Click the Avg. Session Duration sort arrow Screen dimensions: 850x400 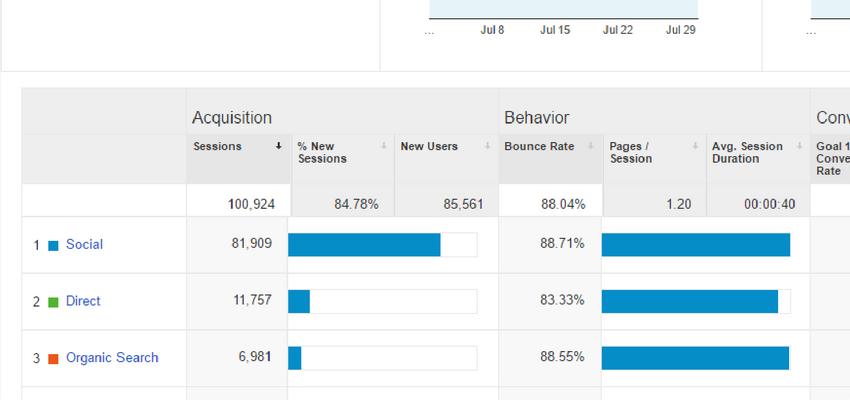click(x=800, y=146)
